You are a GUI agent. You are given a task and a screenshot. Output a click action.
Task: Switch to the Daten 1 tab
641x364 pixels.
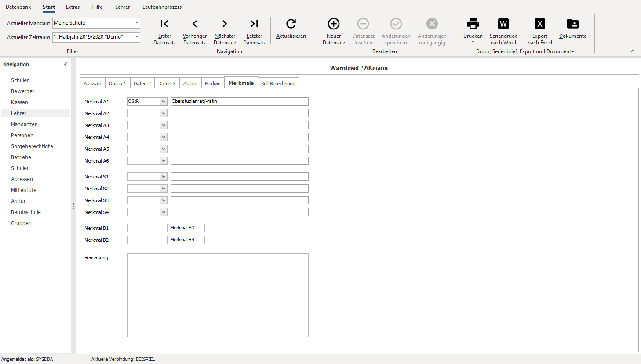pos(117,84)
